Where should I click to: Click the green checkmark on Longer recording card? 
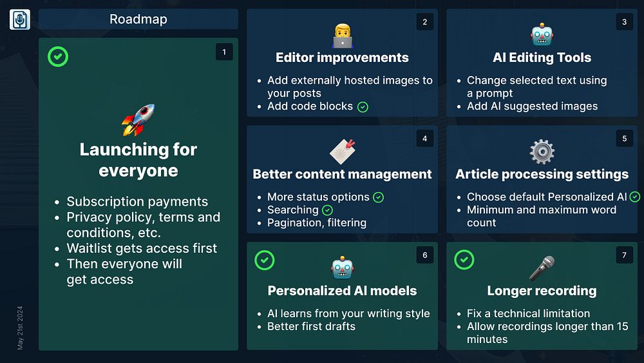(464, 260)
